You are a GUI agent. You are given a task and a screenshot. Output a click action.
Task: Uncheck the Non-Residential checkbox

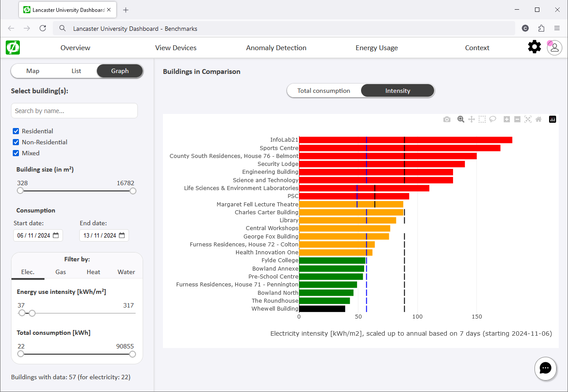(16, 142)
